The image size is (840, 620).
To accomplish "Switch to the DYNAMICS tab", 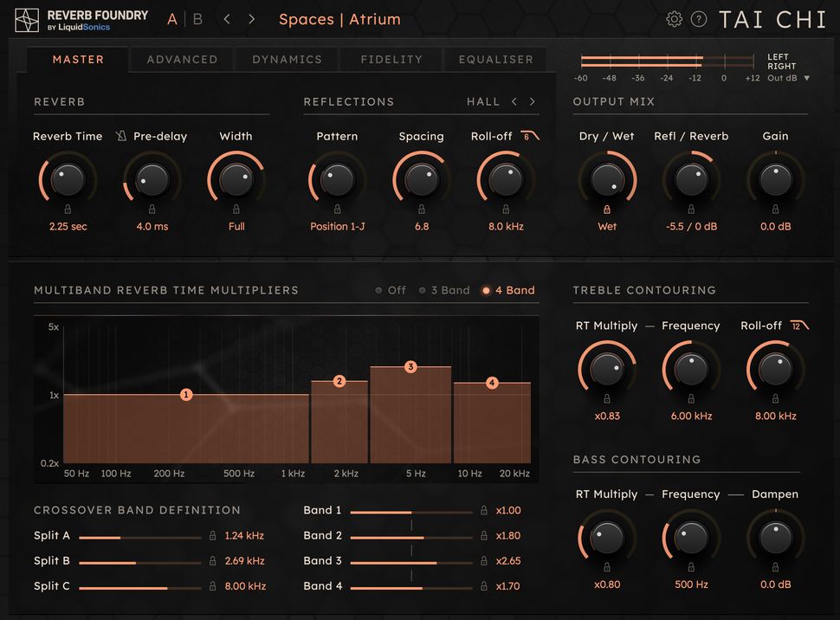I will pos(287,60).
